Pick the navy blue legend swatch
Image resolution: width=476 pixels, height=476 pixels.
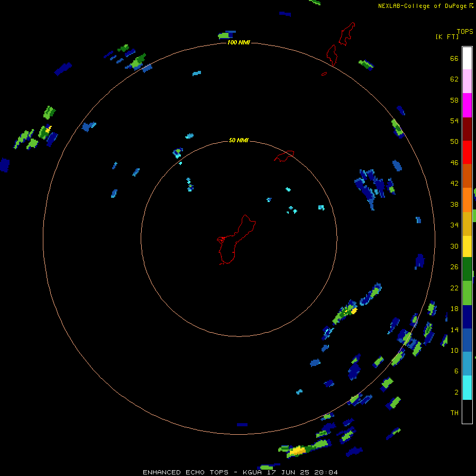point(467,317)
